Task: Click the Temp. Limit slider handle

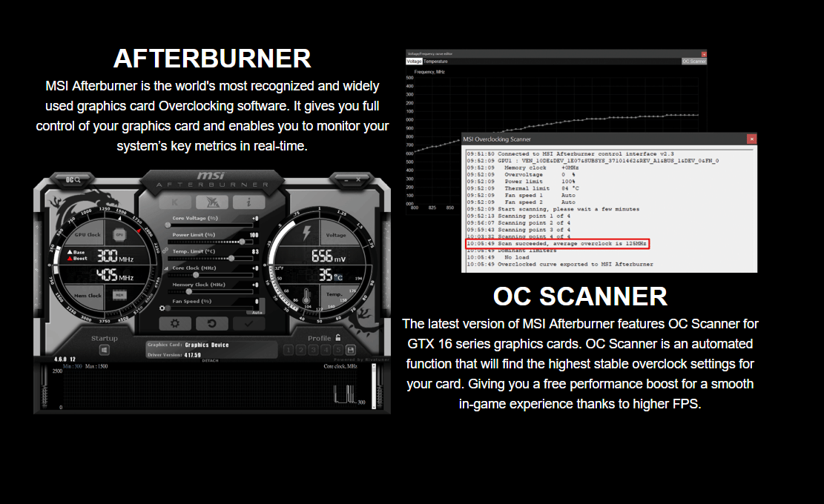Action: [x=232, y=259]
